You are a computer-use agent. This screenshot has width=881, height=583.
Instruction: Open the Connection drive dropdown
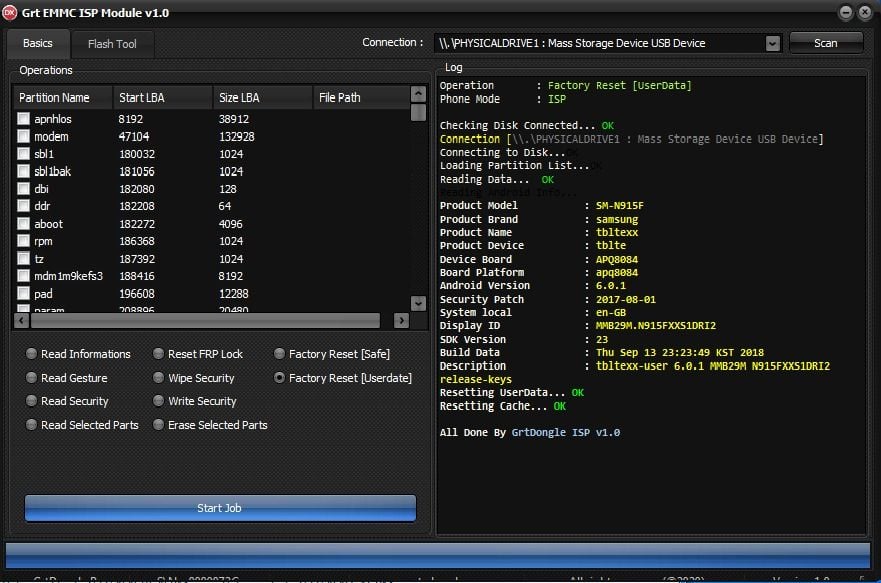[x=773, y=43]
